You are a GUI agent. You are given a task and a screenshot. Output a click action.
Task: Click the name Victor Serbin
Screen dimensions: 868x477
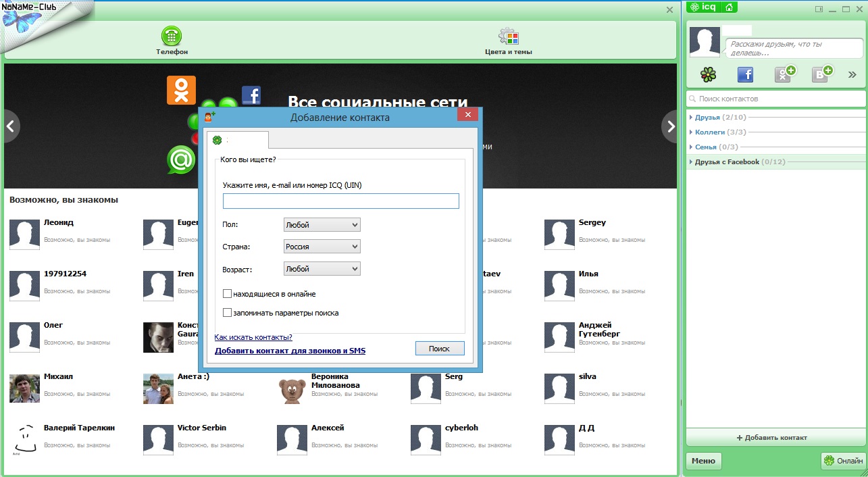tap(202, 428)
